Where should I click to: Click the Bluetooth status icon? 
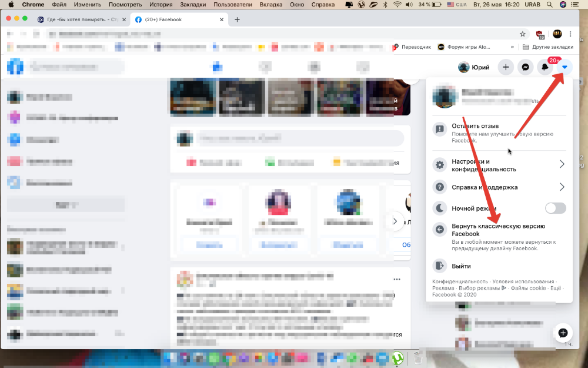point(385,5)
